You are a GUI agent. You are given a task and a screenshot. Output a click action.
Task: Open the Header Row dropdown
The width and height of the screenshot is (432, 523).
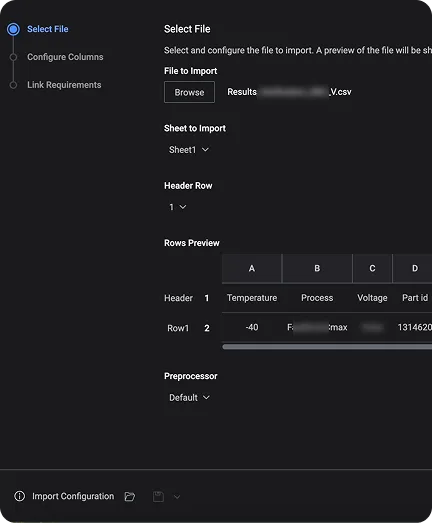click(x=177, y=207)
